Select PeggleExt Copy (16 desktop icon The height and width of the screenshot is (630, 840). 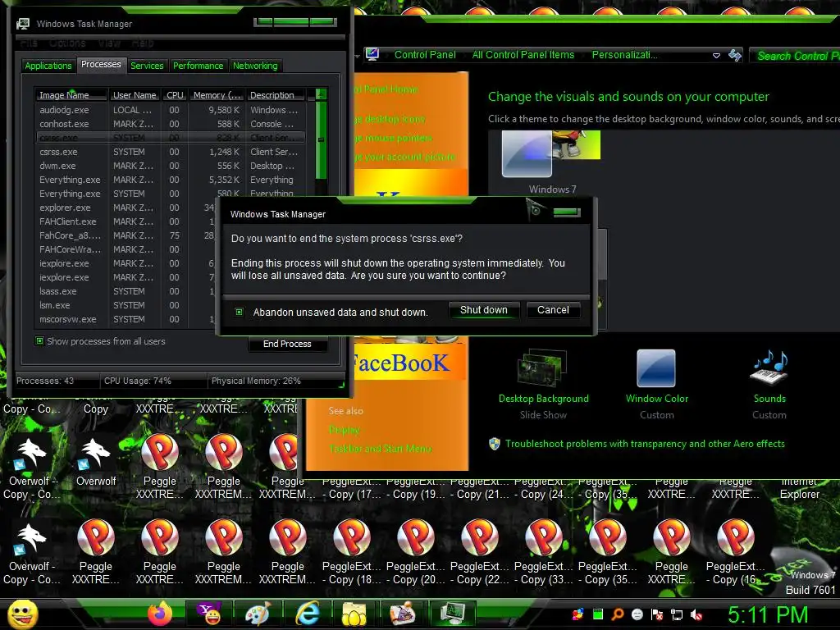[x=735, y=552]
